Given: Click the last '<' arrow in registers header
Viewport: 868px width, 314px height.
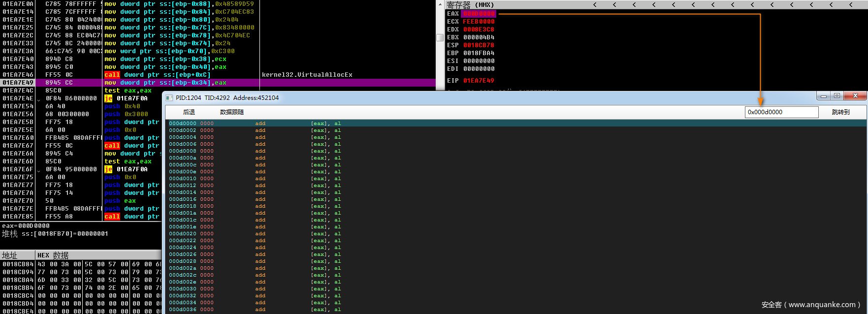Looking at the screenshot, I should point(851,5).
